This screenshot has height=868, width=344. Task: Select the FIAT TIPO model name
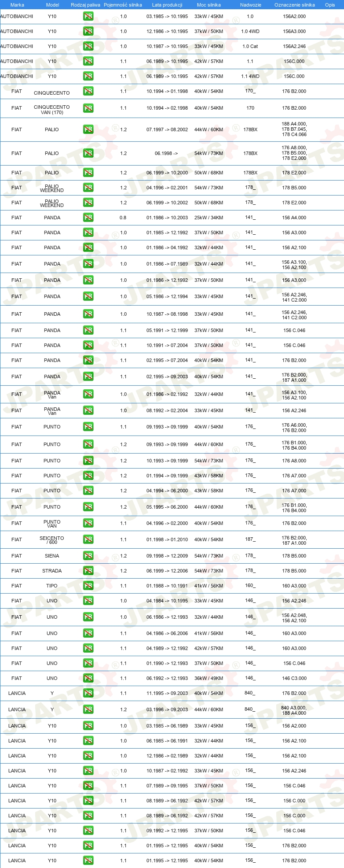(x=52, y=586)
